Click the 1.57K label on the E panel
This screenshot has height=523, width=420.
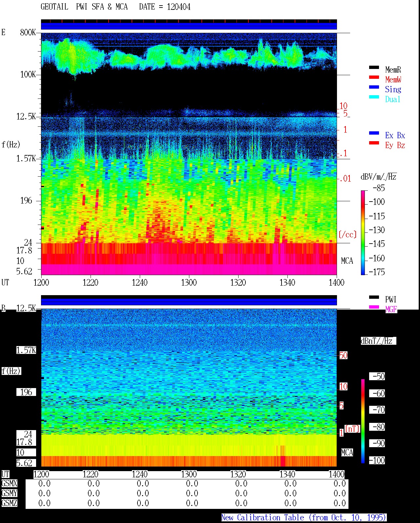point(26,159)
